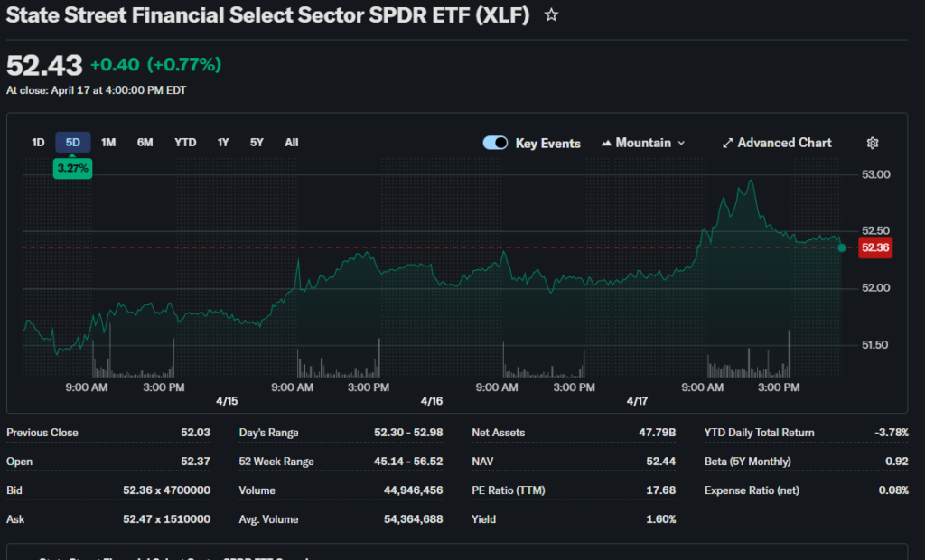Click the star icon to follow XLF

[551, 15]
